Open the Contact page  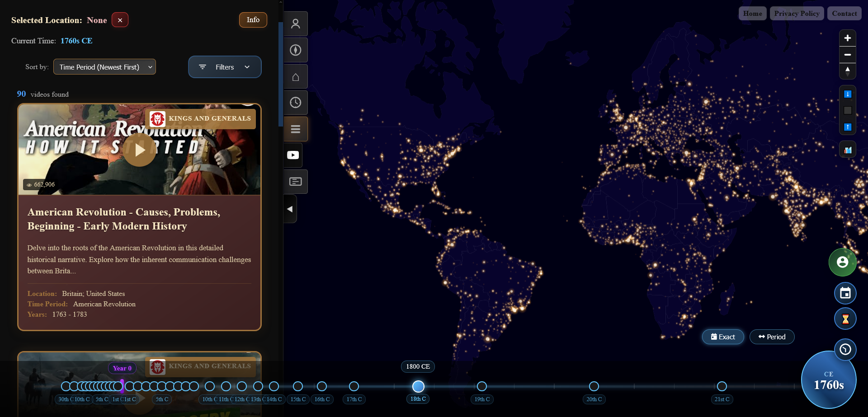(x=844, y=14)
